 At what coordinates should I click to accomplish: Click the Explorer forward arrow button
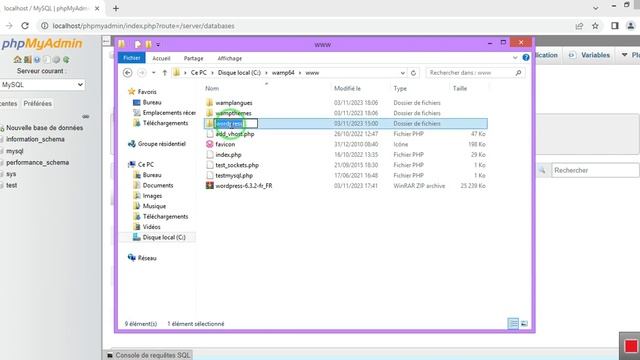pos(141,73)
